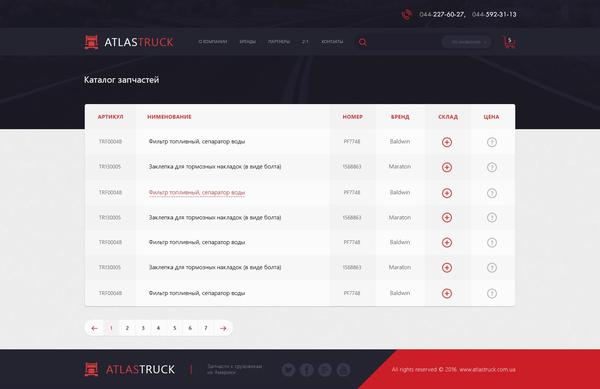
Task: Click red plus icon in seventh table row
Action: pos(447,293)
